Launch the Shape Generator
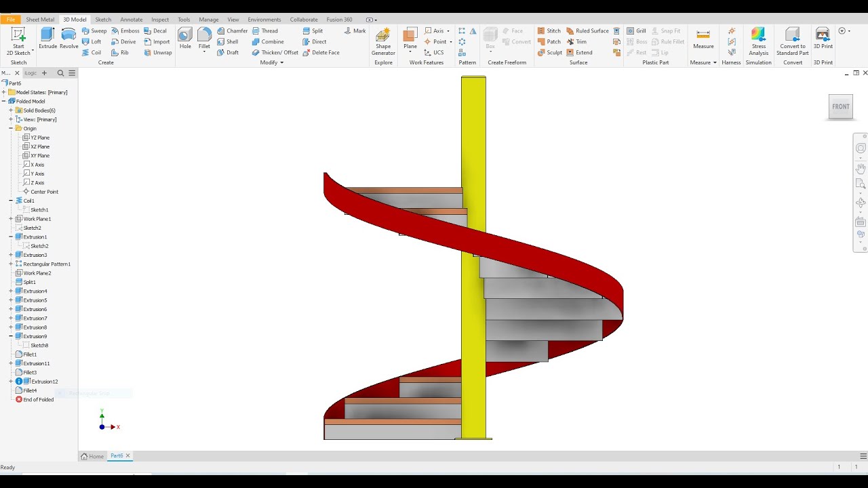Viewport: 868px width, 488px height. [x=383, y=41]
